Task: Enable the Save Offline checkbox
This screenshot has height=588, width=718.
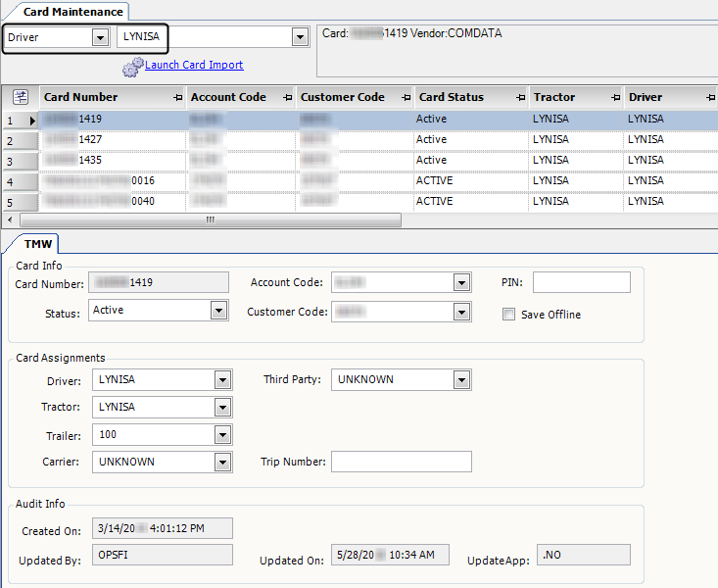Action: (509, 315)
